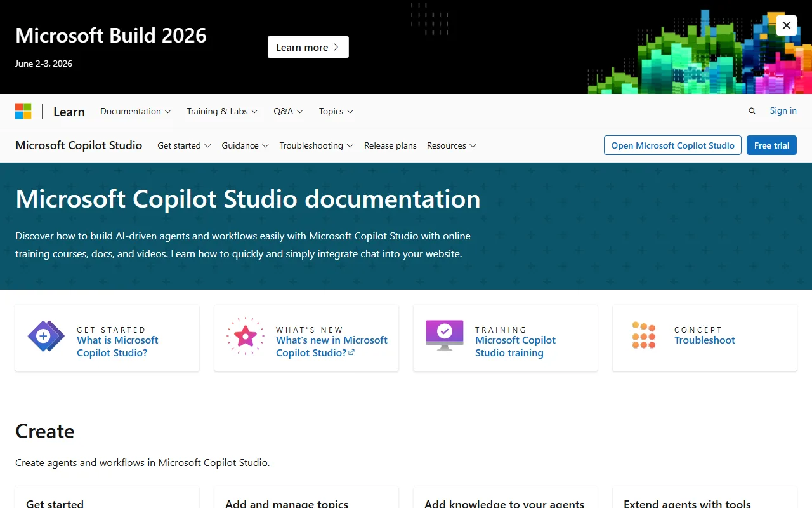The image size is (812, 508).
Task: Click the Microsoft Copilot Studio title link
Action: 79,145
